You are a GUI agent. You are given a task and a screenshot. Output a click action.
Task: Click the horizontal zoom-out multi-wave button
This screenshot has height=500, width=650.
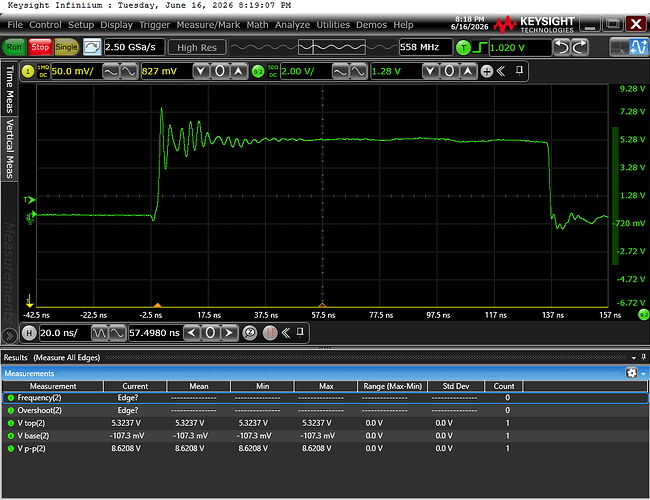click(99, 333)
